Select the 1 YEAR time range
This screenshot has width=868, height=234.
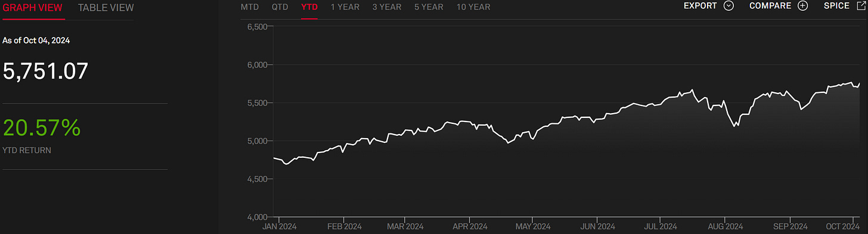click(x=345, y=7)
